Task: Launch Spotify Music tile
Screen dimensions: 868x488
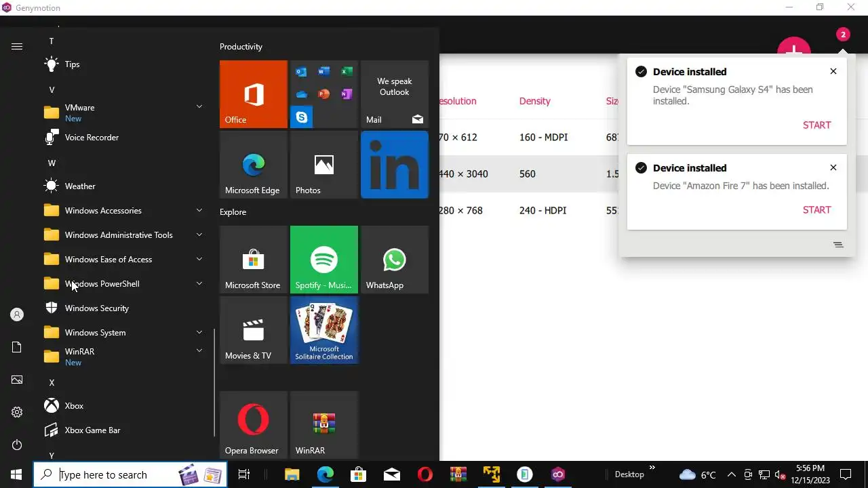Action: click(324, 260)
